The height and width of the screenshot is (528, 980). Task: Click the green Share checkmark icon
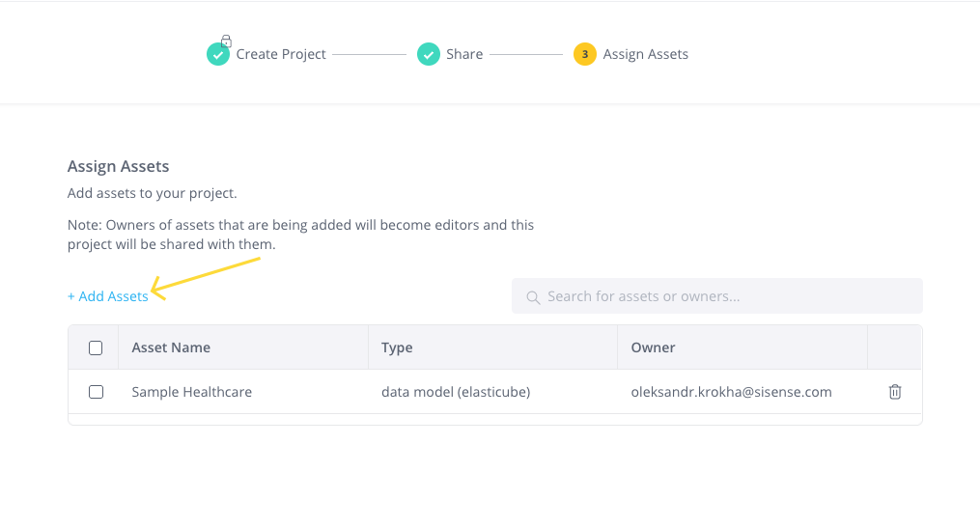(x=428, y=54)
